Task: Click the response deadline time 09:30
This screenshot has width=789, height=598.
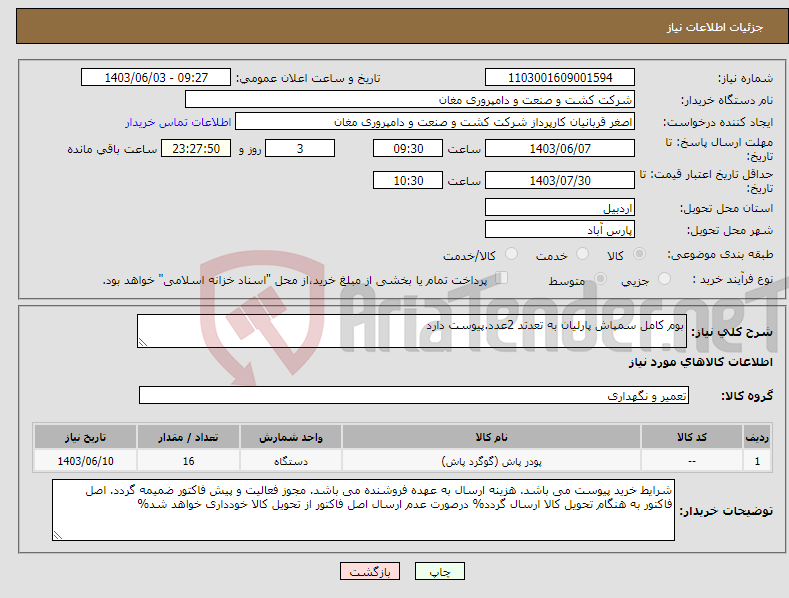Action: pyautogui.click(x=408, y=148)
